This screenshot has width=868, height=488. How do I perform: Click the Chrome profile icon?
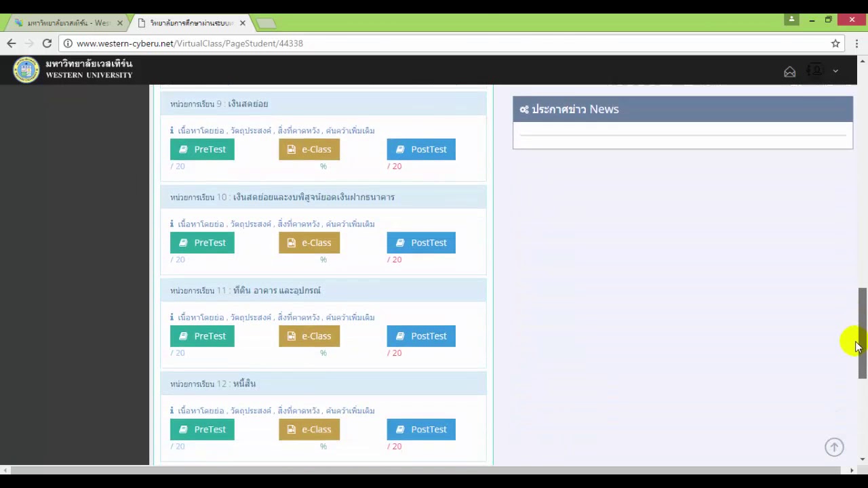(791, 20)
